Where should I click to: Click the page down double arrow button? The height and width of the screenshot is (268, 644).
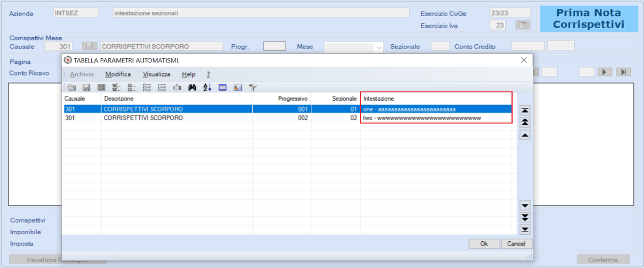pyautogui.click(x=525, y=217)
